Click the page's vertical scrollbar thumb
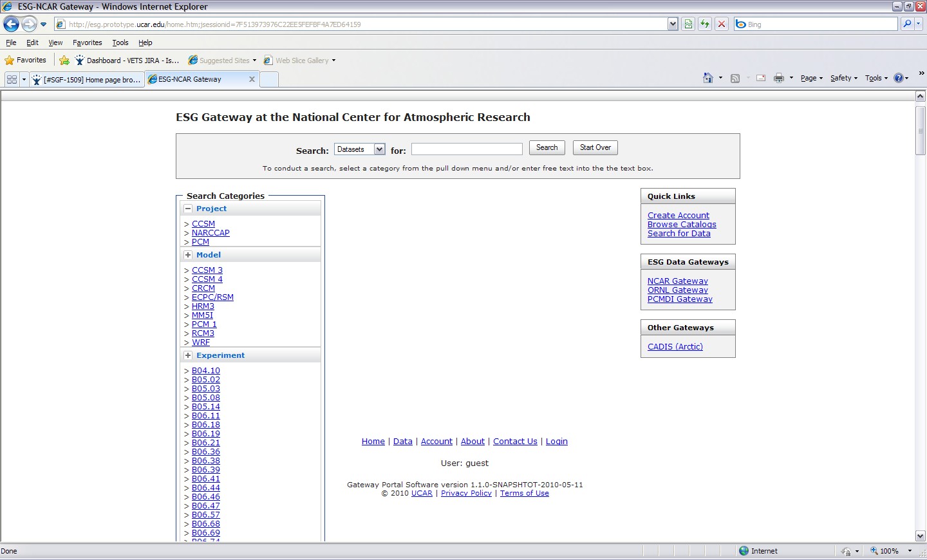Image resolution: width=927 pixels, height=560 pixels. click(920, 130)
